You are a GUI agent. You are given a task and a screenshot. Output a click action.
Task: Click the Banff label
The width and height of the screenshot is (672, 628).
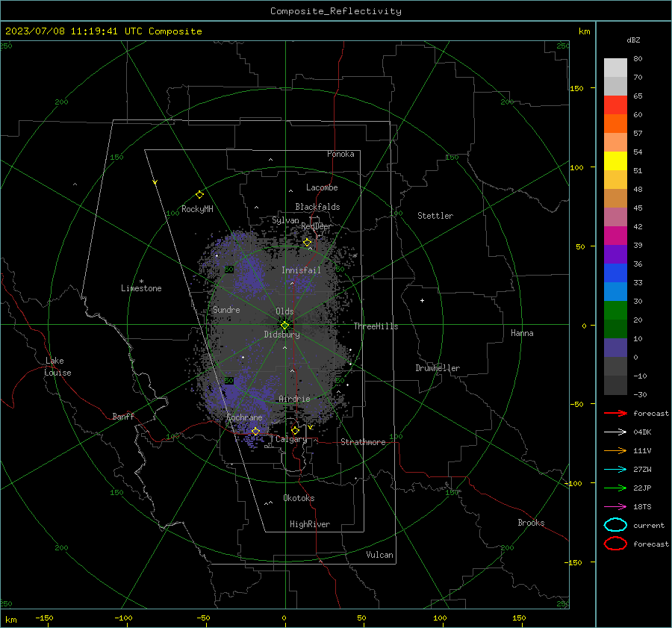click(123, 416)
